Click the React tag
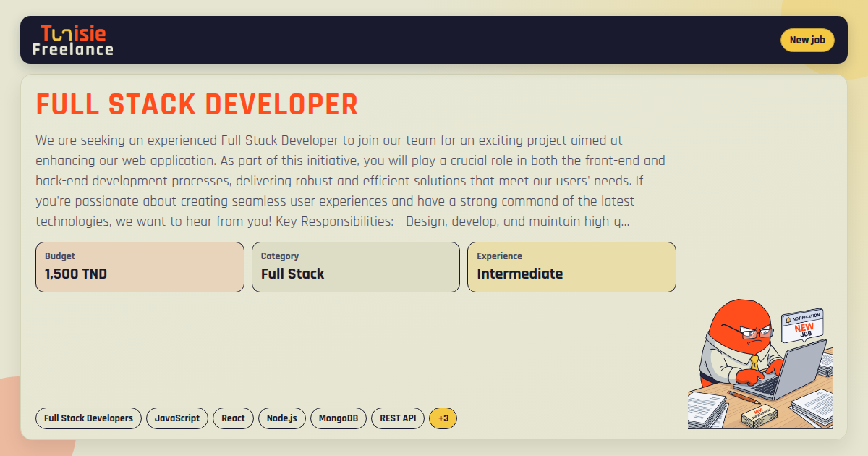868x456 pixels. click(x=233, y=418)
